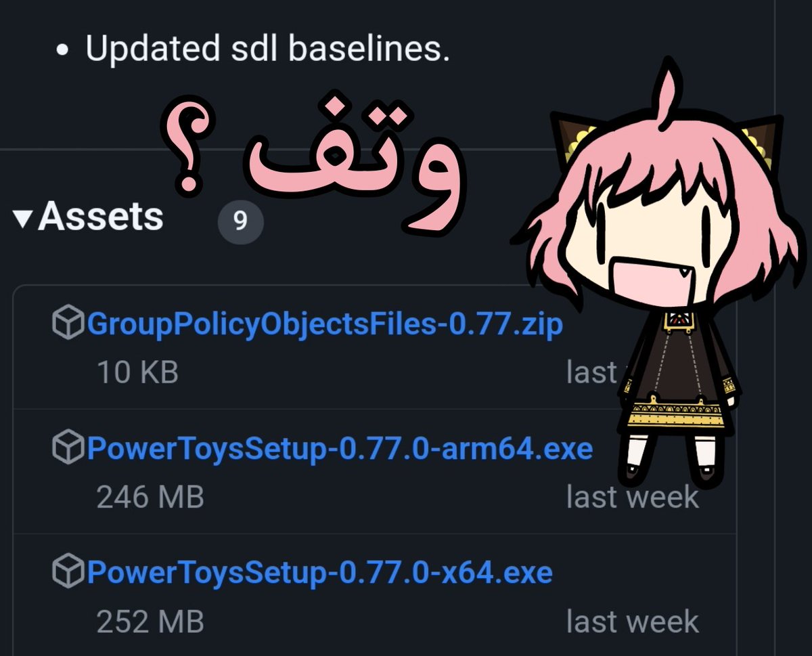Collapse the Assets section using the triangle
The width and height of the screenshot is (812, 656).
[24, 218]
